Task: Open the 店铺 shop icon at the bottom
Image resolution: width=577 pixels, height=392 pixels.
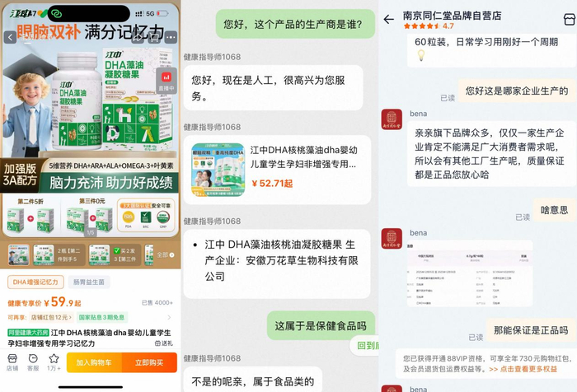Action: coord(12,362)
